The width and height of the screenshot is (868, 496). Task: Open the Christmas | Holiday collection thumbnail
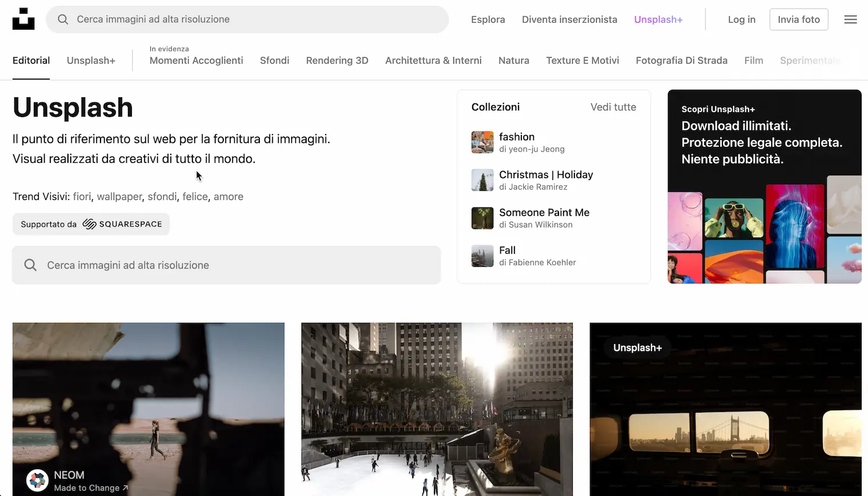(x=483, y=180)
